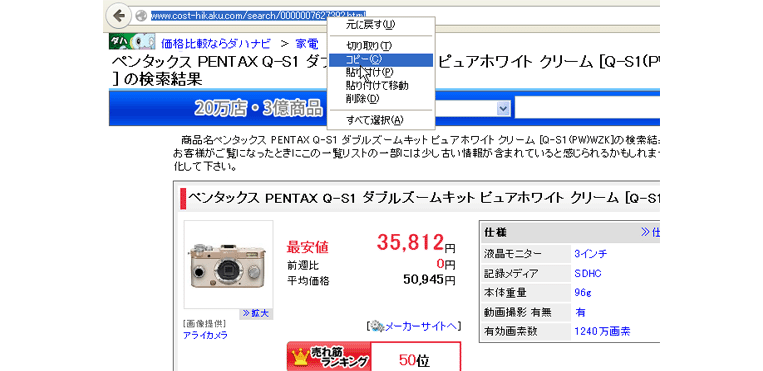Click the maker site icon with magnifier
The image size is (763, 371).
pyautogui.click(x=376, y=326)
